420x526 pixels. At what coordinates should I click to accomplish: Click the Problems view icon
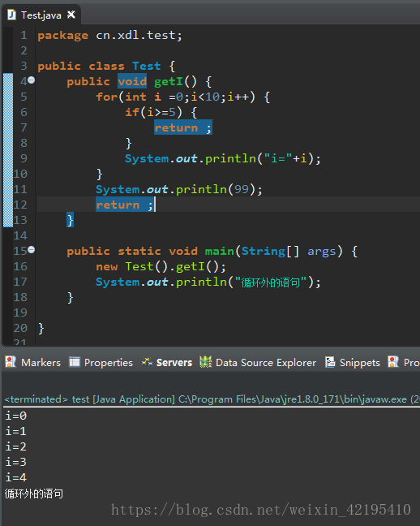tap(393, 362)
